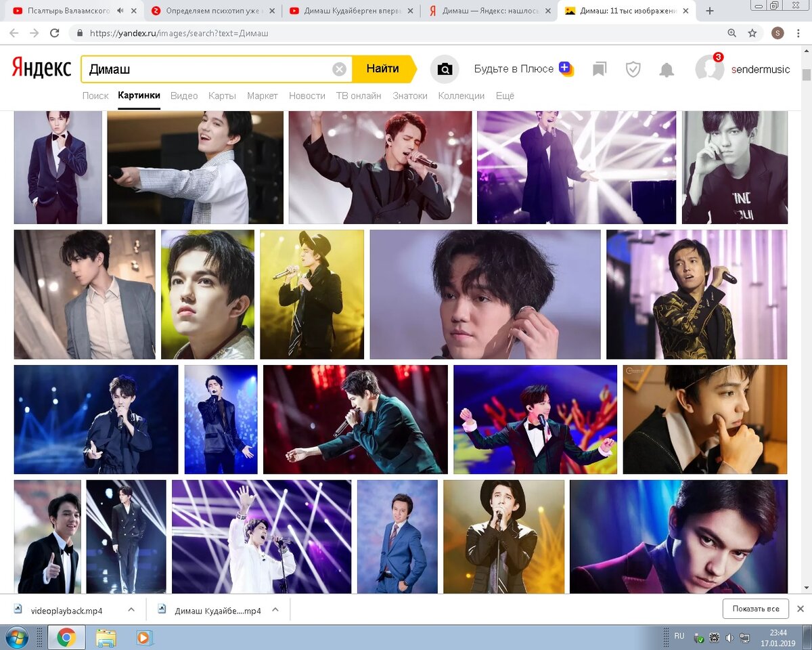
Task: Open Chrome three-dot menu
Action: pos(798,32)
